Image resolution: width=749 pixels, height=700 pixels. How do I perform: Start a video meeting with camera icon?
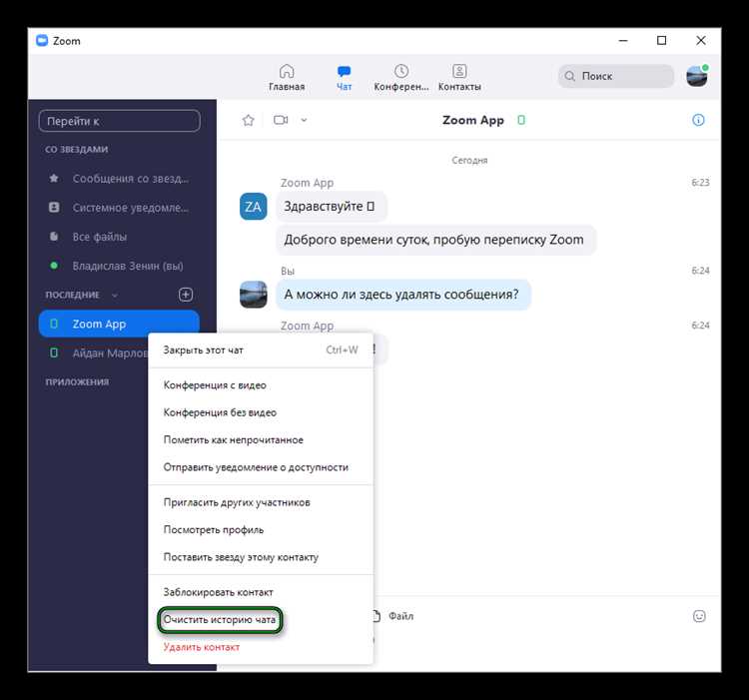(281, 120)
